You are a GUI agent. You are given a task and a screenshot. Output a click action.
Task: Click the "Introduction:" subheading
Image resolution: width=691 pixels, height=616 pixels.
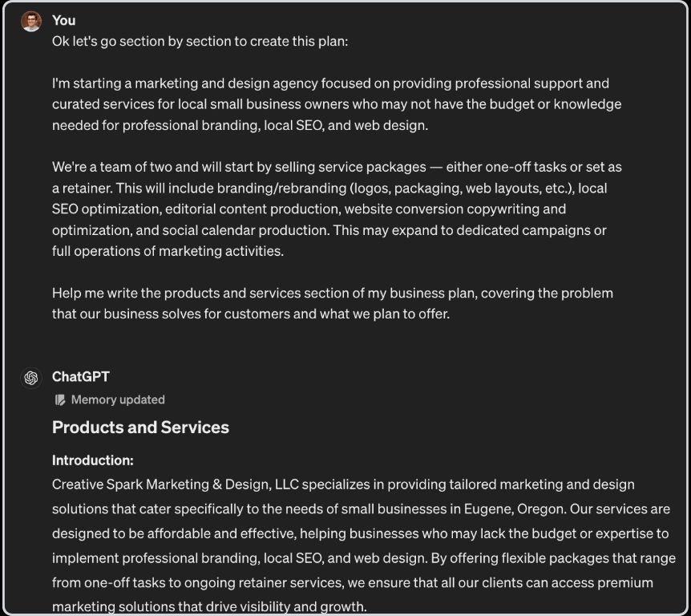click(x=92, y=460)
